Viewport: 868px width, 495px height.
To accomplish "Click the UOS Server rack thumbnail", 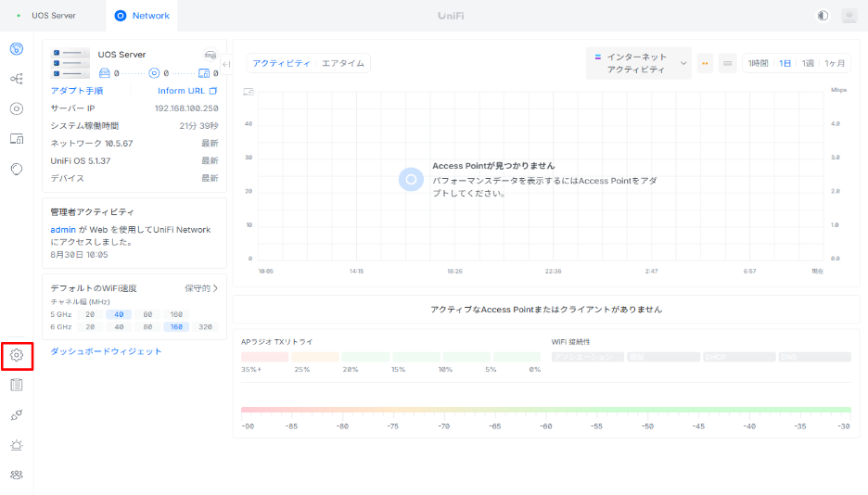I will click(70, 62).
